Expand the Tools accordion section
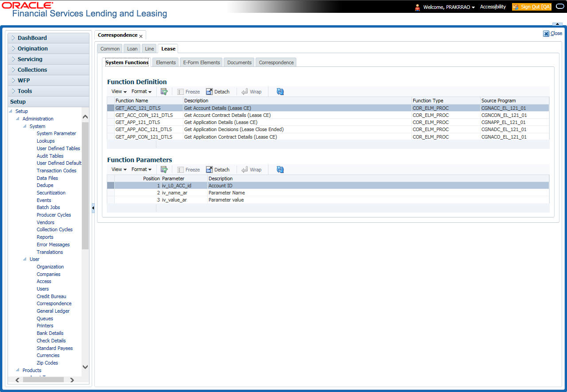The image size is (567, 392). [x=49, y=91]
